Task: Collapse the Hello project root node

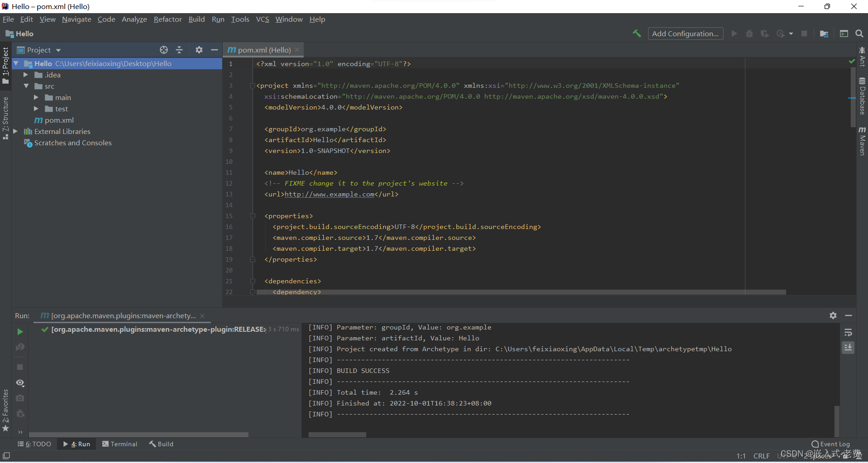Action: pyautogui.click(x=16, y=63)
